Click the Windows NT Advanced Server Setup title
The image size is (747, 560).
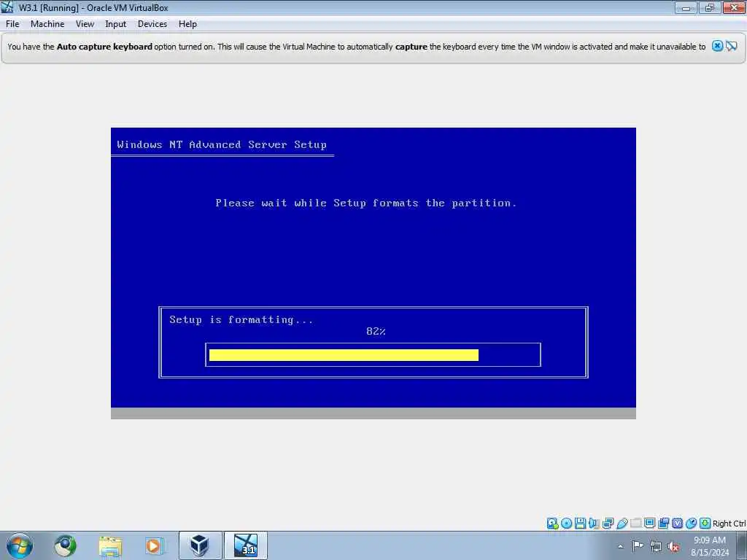tap(222, 144)
